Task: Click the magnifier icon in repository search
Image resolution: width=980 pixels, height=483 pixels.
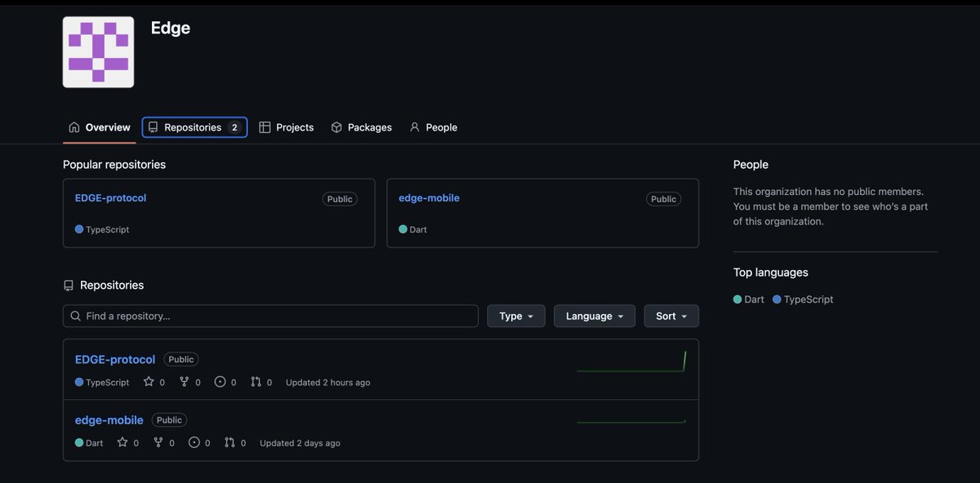Action: pos(76,316)
